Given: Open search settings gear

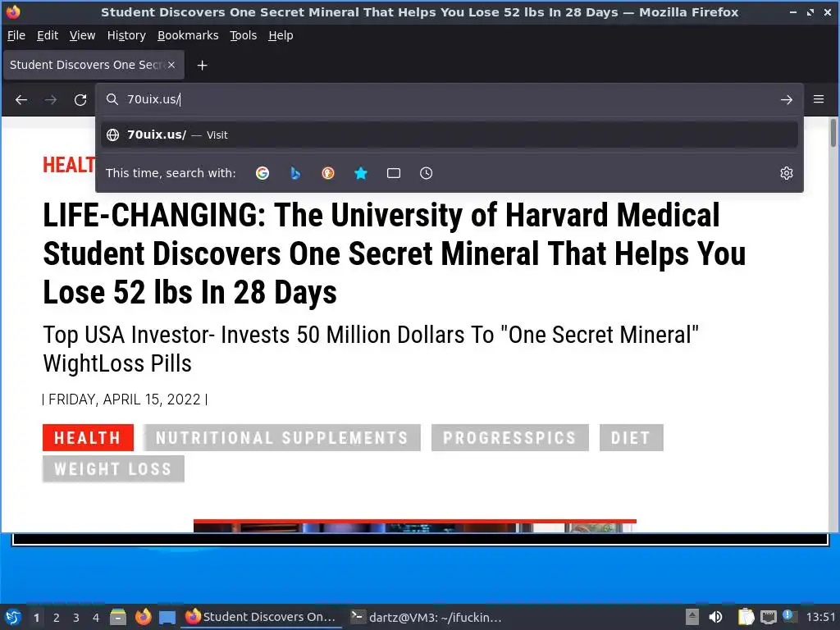Looking at the screenshot, I should (787, 173).
